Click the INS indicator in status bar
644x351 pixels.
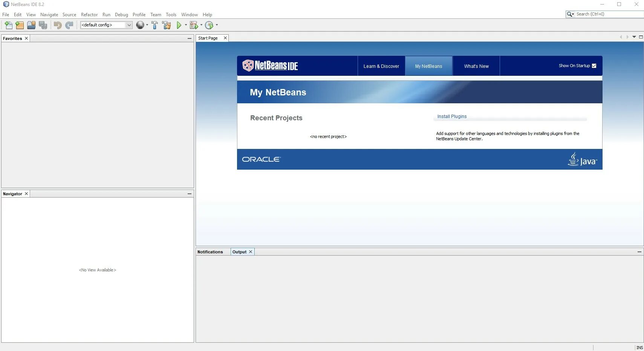pos(639,348)
